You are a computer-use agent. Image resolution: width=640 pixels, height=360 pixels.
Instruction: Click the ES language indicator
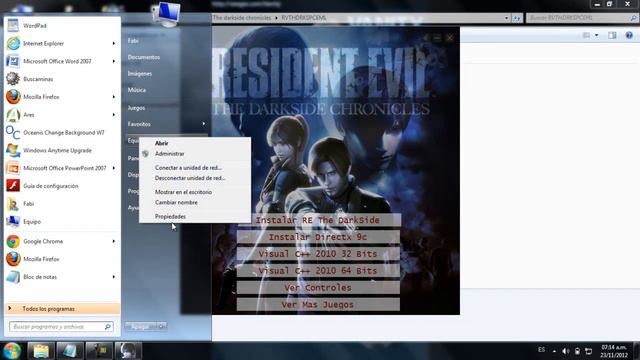click(541, 350)
